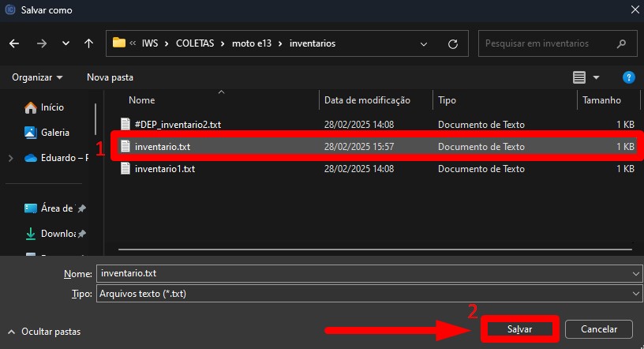The height and width of the screenshot is (349, 644).
Task: Collapse folders with Ocultar pastas
Action: point(43,332)
